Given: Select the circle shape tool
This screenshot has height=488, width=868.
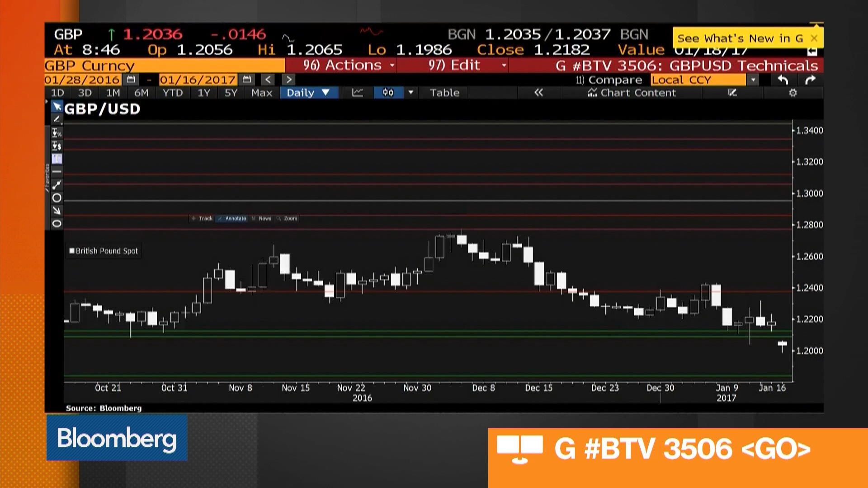Looking at the screenshot, I should pyautogui.click(x=57, y=198).
